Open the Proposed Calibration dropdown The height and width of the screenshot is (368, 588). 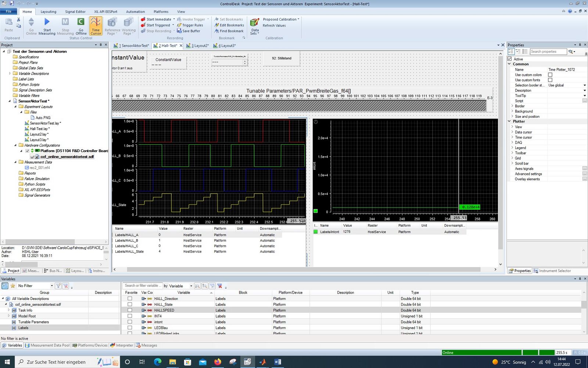(x=281, y=20)
